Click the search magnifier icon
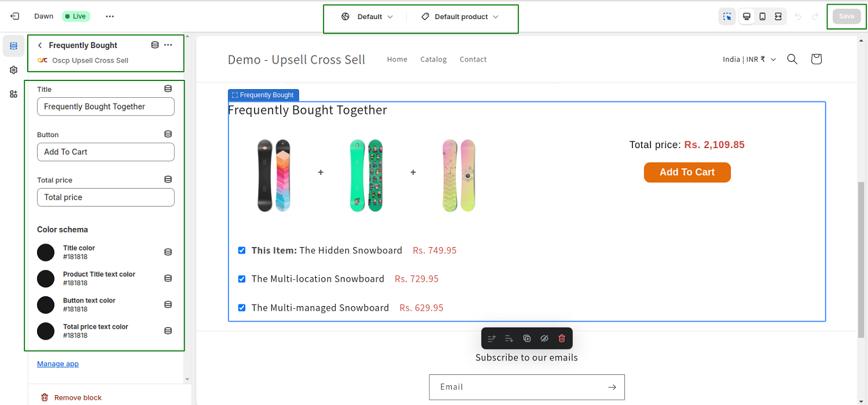 click(x=792, y=59)
